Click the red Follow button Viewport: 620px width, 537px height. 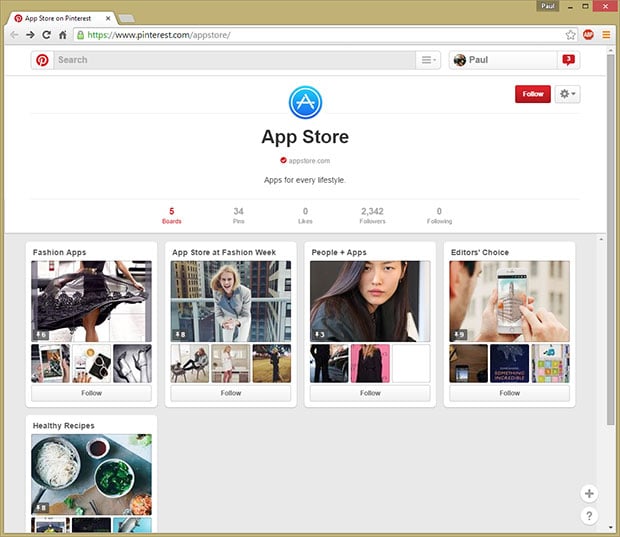click(x=533, y=94)
